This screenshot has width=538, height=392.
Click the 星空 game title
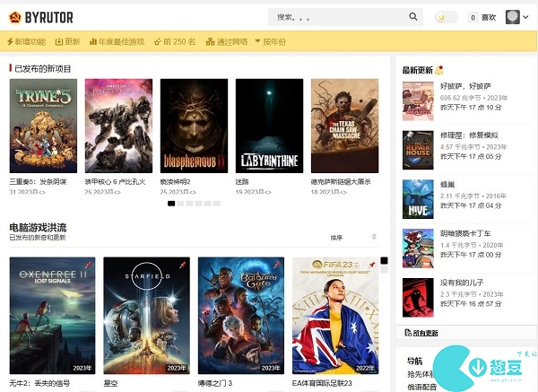coord(110,383)
